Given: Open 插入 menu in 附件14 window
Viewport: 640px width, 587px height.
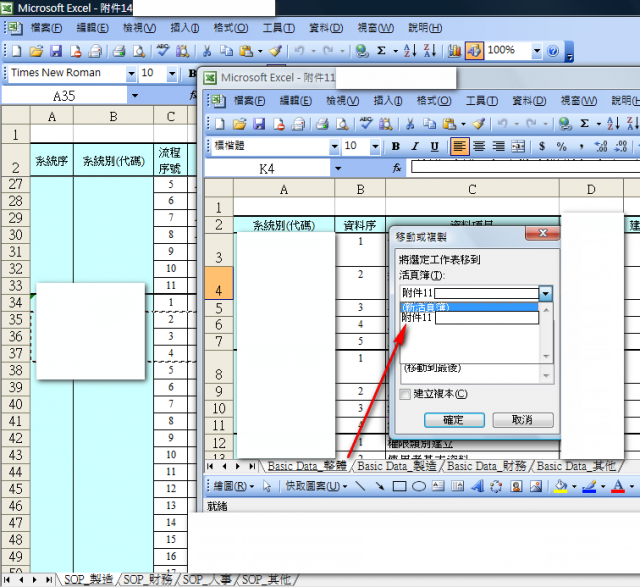Looking at the screenshot, I should [184, 28].
